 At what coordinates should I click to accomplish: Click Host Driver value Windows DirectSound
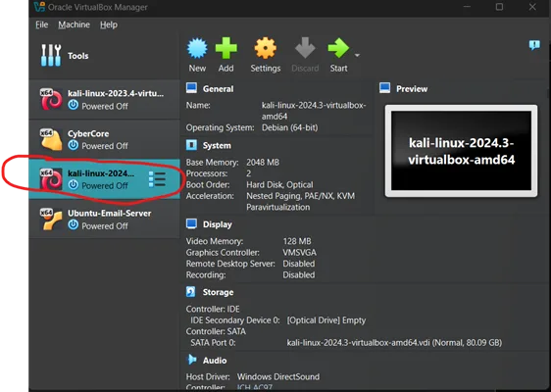point(278,377)
